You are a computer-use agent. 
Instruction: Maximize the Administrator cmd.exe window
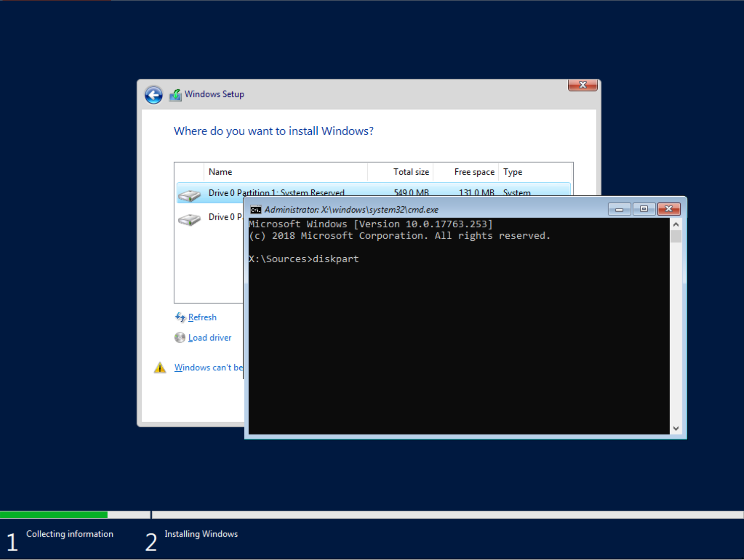644,209
